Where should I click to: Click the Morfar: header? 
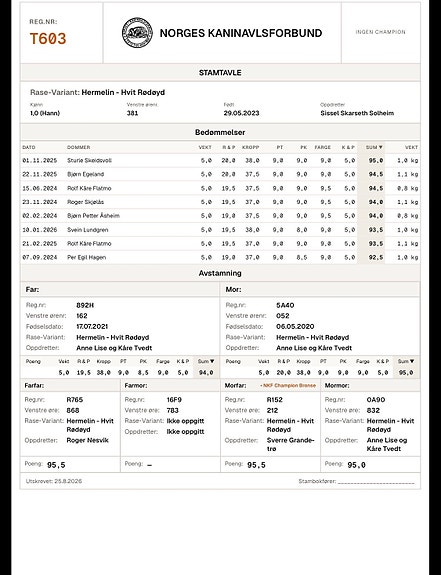click(235, 385)
